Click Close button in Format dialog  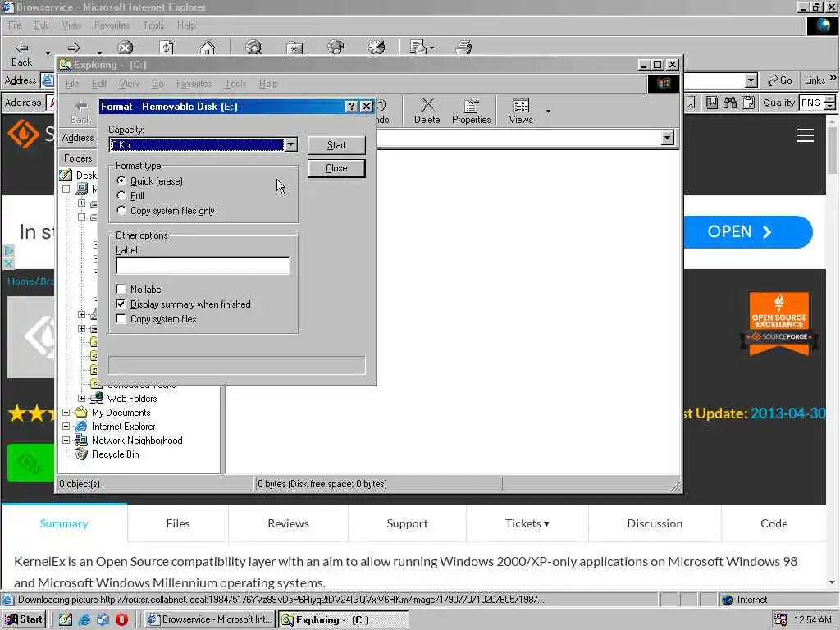tap(336, 168)
